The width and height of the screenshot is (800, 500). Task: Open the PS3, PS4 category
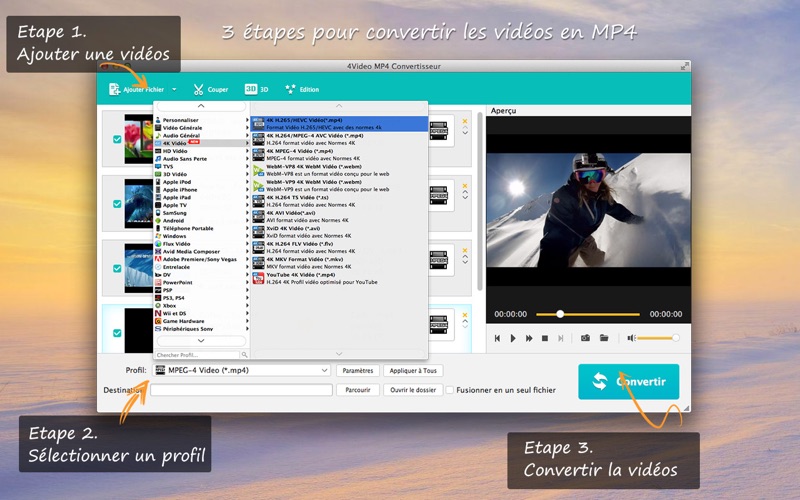point(202,298)
